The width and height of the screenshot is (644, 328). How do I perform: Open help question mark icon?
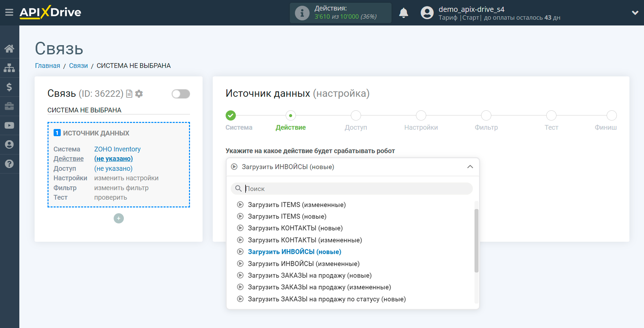(10, 164)
